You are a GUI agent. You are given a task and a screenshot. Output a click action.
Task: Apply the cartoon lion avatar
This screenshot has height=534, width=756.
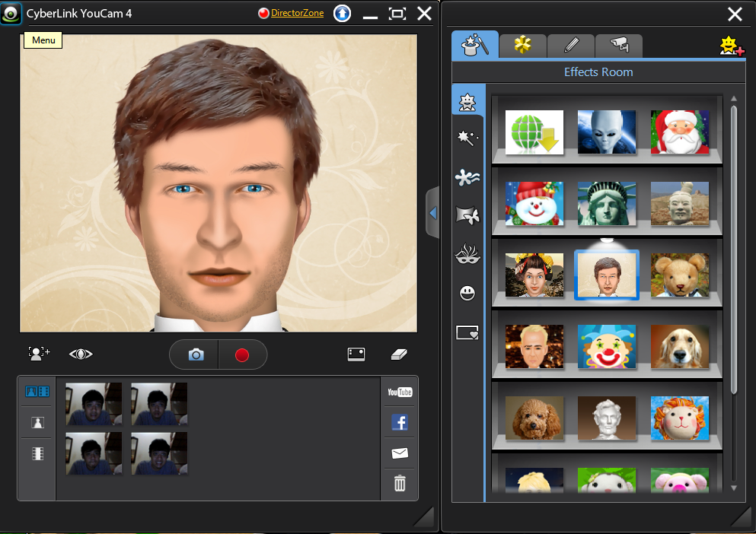pos(680,418)
